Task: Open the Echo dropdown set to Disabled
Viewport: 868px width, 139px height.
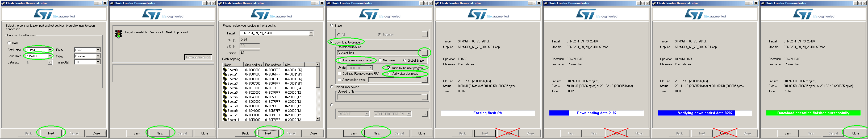Action: (x=98, y=56)
